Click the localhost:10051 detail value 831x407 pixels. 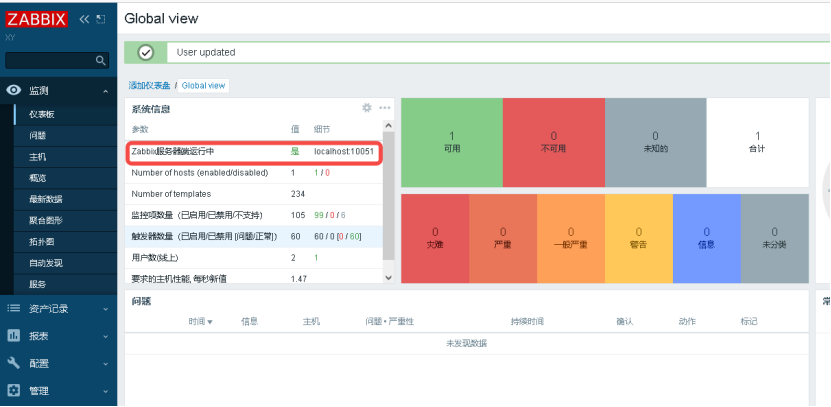click(x=344, y=152)
